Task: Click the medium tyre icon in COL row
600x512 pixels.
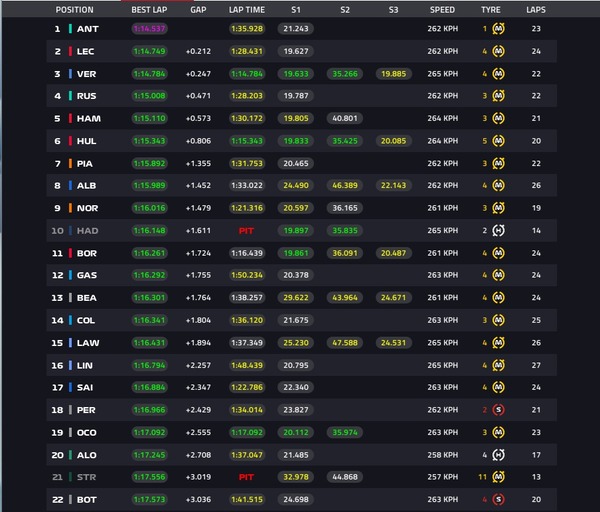Action: 498,320
